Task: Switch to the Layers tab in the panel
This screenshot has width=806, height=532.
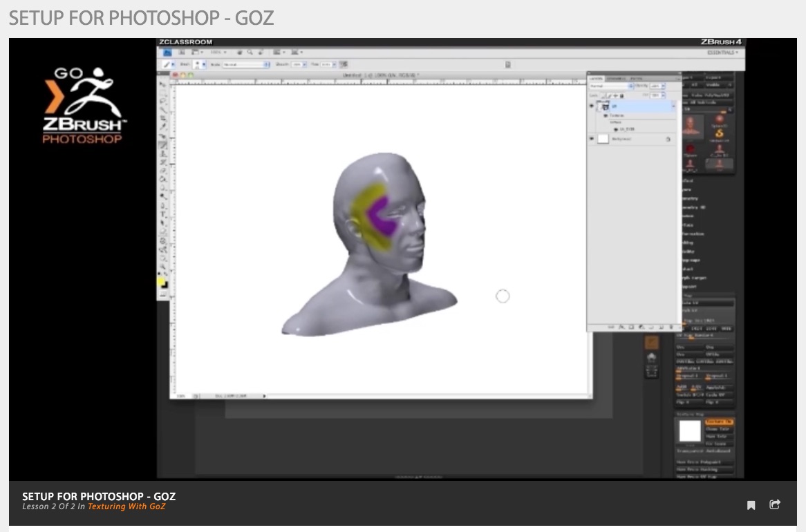Action: click(597, 78)
